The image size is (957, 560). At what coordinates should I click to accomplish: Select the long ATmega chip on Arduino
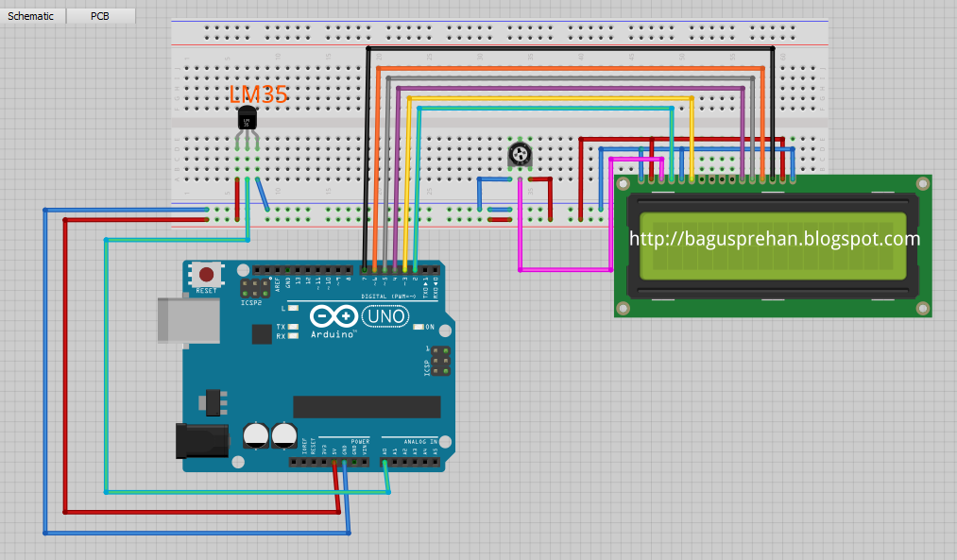click(367, 407)
